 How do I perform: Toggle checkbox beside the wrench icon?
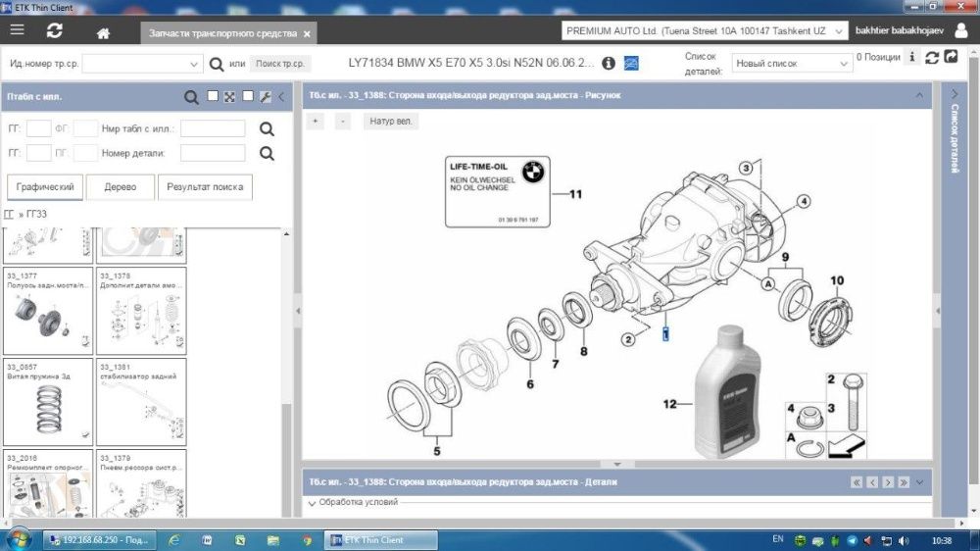[248, 97]
